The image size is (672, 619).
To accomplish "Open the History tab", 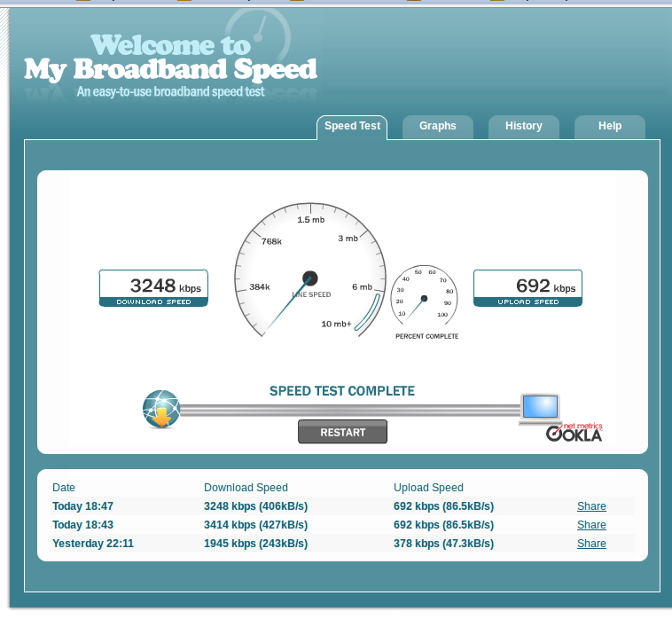I will (x=524, y=128).
